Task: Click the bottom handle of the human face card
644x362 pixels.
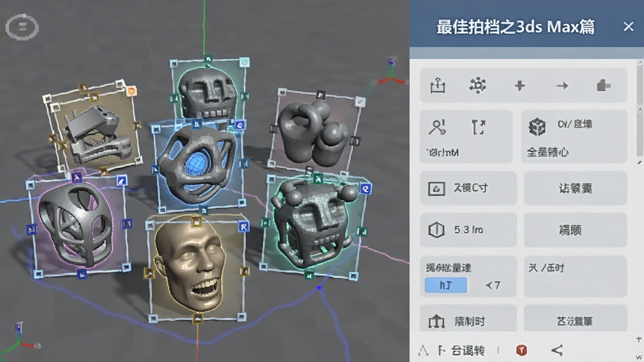Action: pyautogui.click(x=197, y=318)
